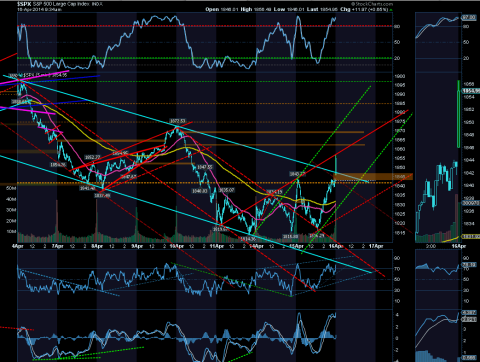Click the 1872.53 peak price annotation

click(177, 121)
